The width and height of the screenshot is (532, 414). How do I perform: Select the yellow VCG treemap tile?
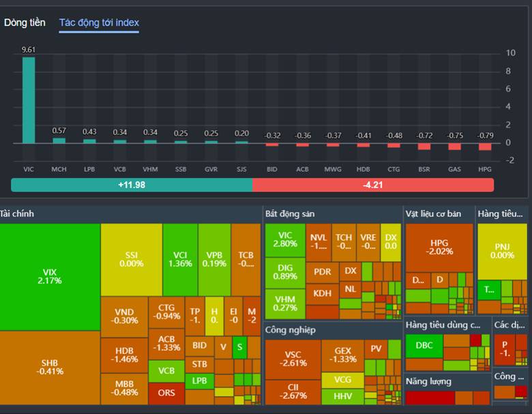pyautogui.click(x=342, y=380)
